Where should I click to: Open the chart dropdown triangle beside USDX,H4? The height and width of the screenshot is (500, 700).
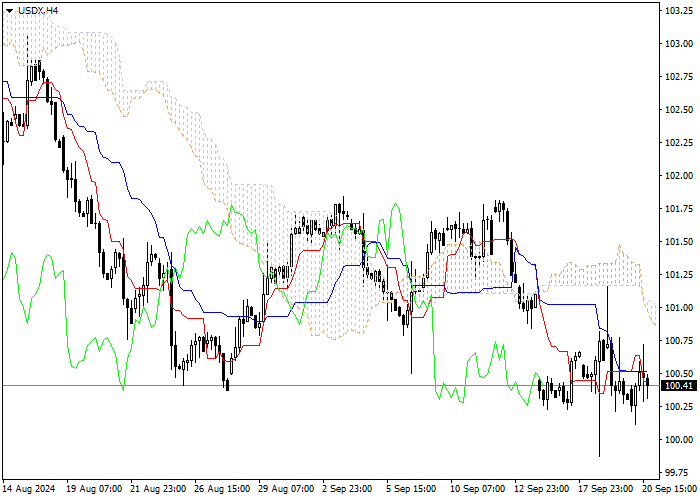point(9,11)
